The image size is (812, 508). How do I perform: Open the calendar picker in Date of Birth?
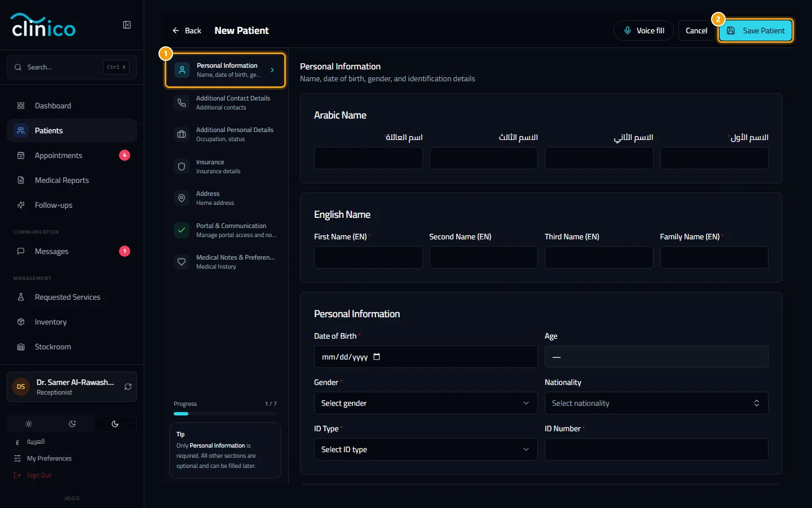point(377,357)
